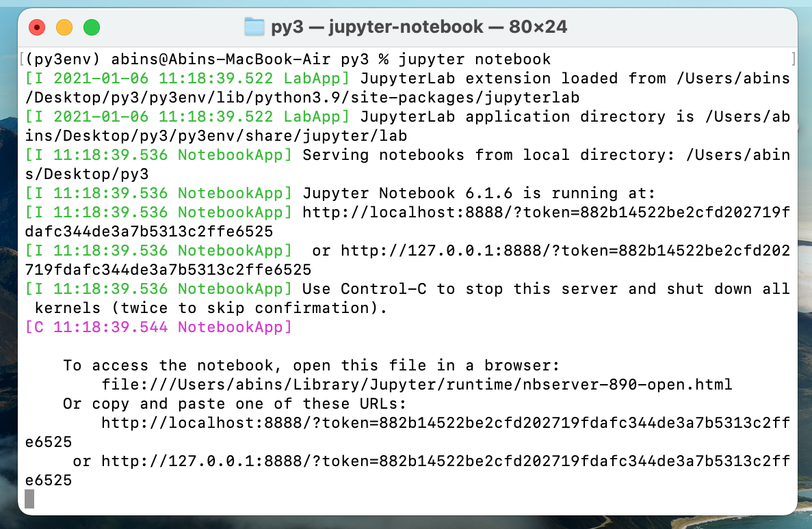Click the gray terminal cursor block
This screenshot has width=812, height=529.
[x=29, y=499]
